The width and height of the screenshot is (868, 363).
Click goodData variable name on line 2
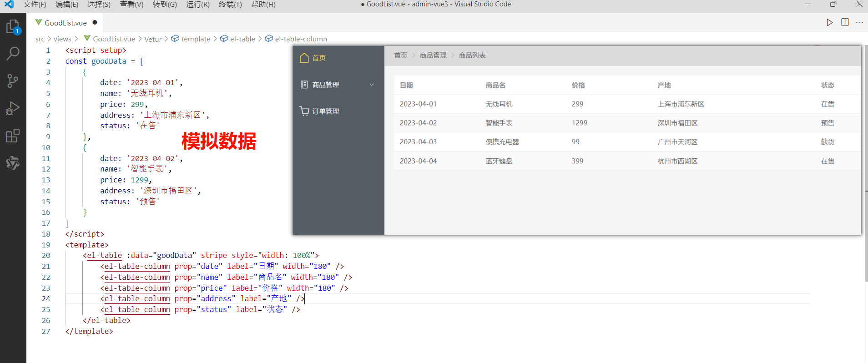click(x=109, y=61)
